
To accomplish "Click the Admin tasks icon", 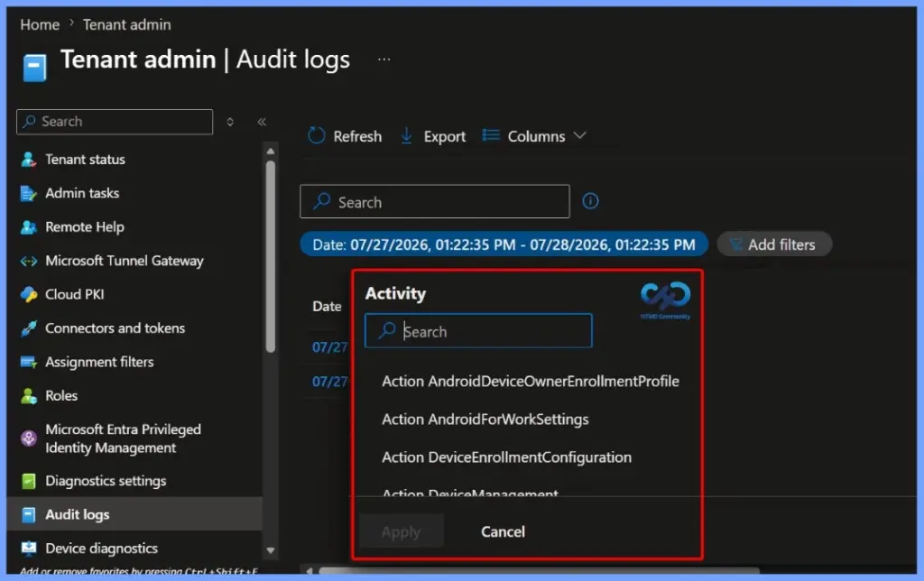I will (x=28, y=193).
